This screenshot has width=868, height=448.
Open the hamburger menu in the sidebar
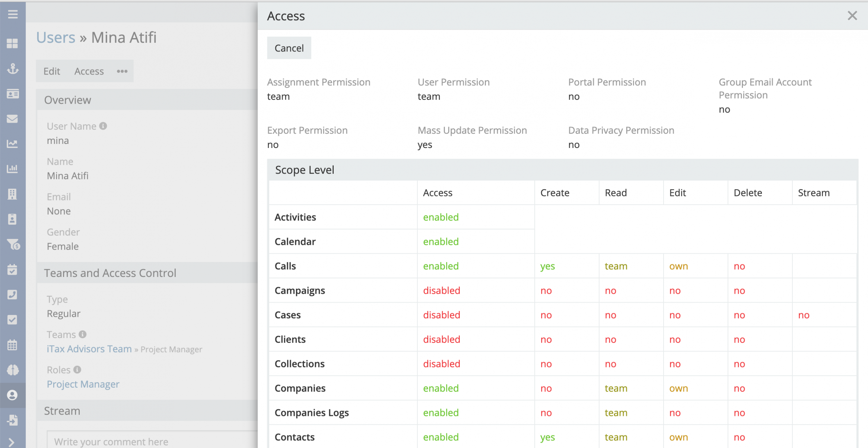pyautogui.click(x=13, y=15)
